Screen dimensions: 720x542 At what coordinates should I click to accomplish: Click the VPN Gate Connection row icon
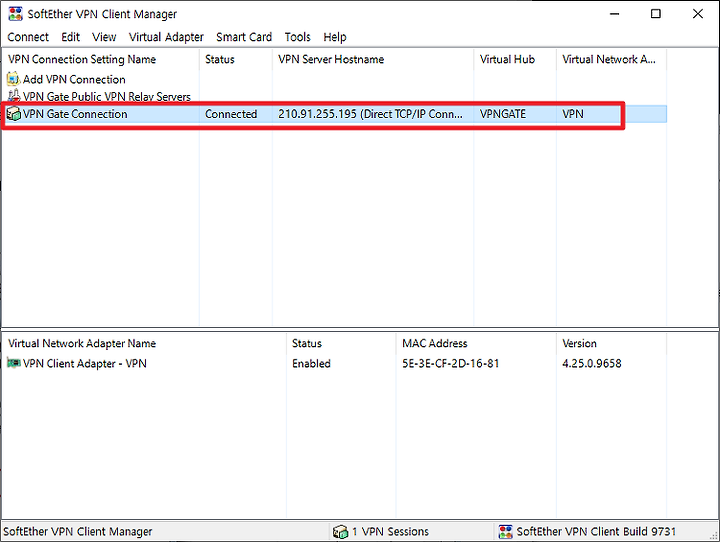pos(14,113)
